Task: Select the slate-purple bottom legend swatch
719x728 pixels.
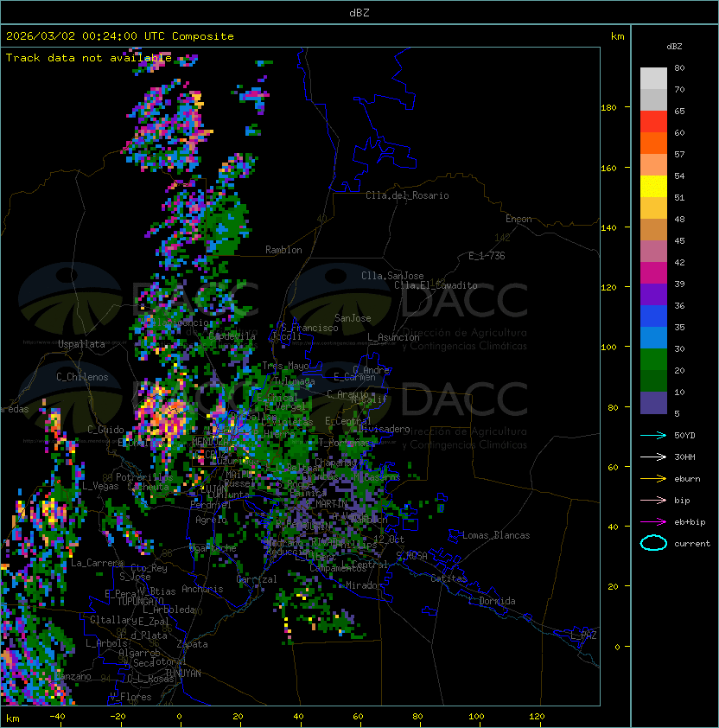Action: (653, 403)
